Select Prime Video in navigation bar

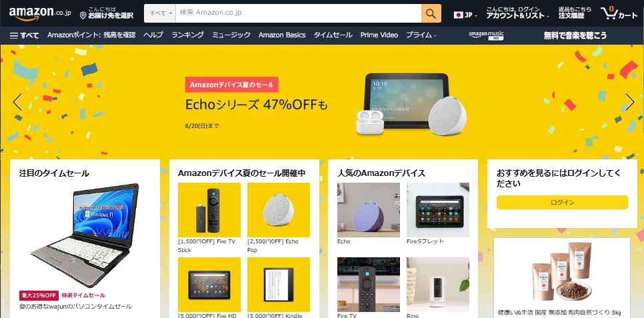pos(379,35)
